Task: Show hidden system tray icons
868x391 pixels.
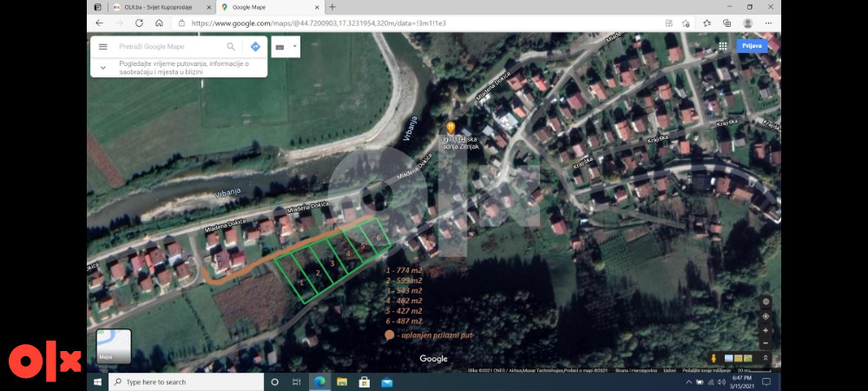Action: click(x=688, y=382)
